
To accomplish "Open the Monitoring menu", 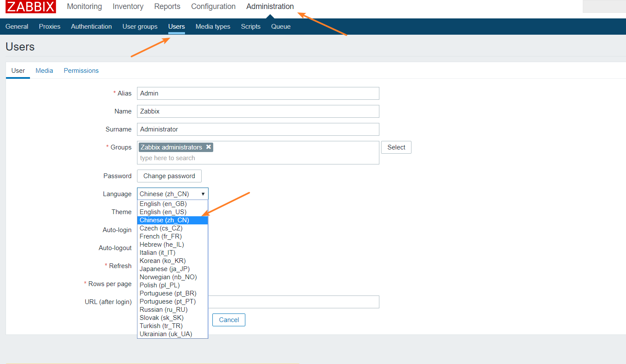I will pos(84,6).
